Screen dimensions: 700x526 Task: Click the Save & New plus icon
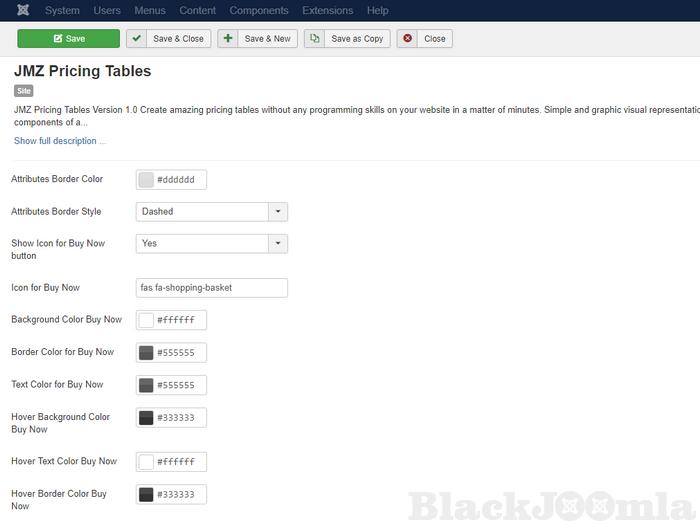pyautogui.click(x=228, y=39)
